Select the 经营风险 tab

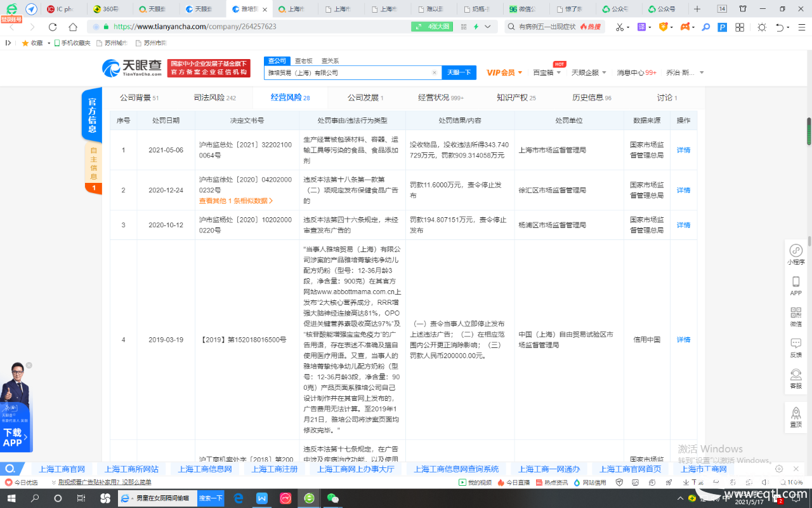click(x=290, y=98)
